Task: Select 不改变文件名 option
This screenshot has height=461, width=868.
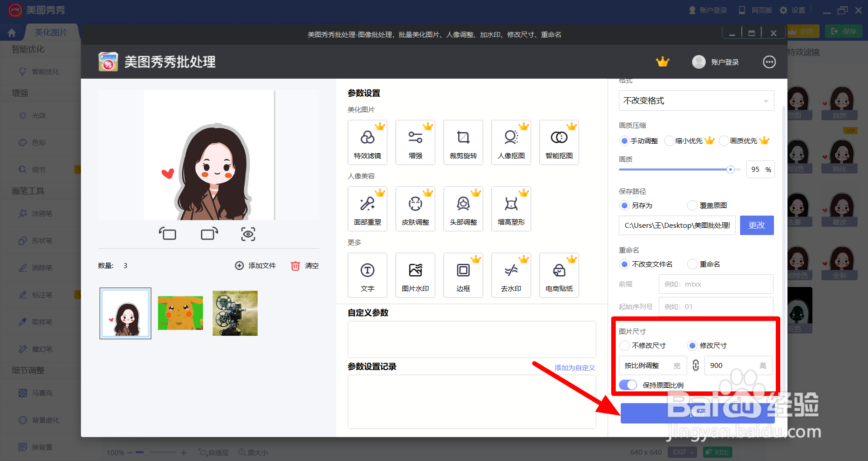Action: pyautogui.click(x=646, y=264)
